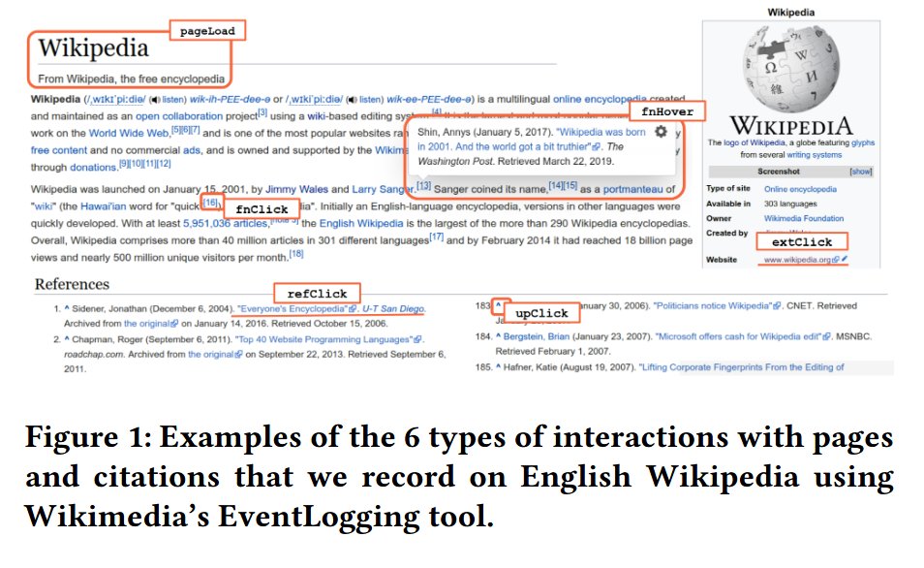924x568 pixels.
Task: Play the speaker icon before wik-ih-PEE-dee-ə
Action: pos(156,100)
